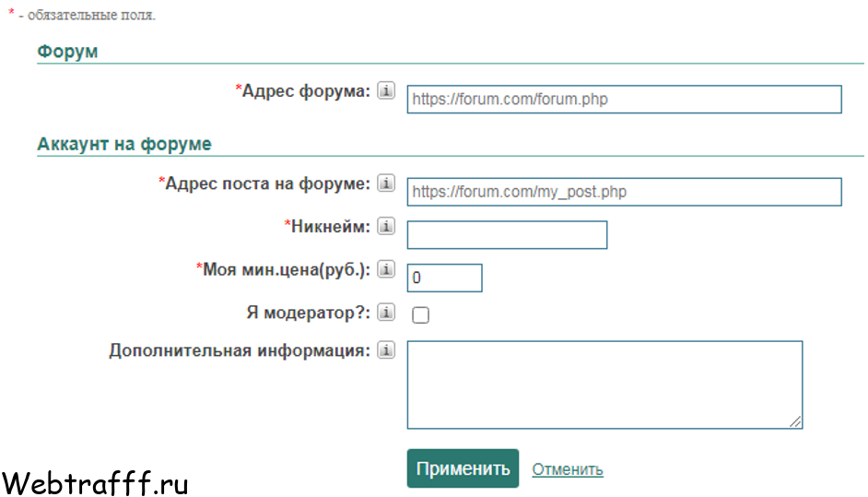Image resolution: width=868 pixels, height=497 pixels.
Task: Click inside Дополнительная информация textarea
Action: click(x=604, y=385)
